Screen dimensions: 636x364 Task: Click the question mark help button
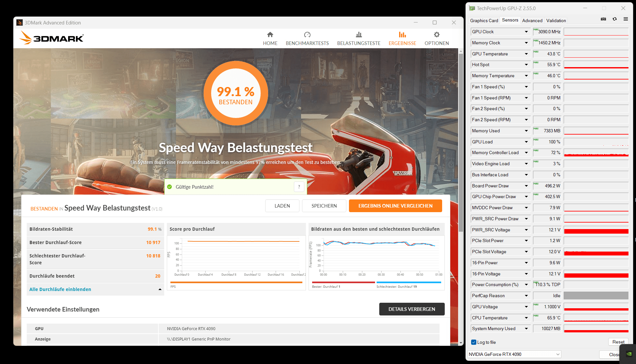(299, 187)
